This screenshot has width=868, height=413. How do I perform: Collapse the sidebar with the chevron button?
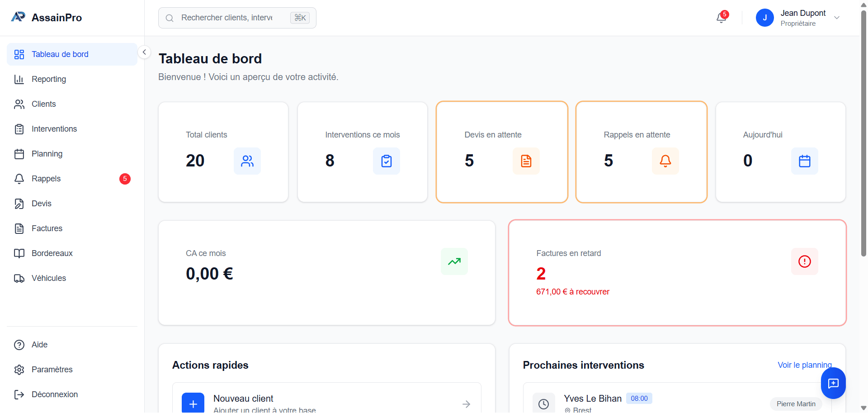[x=144, y=52]
